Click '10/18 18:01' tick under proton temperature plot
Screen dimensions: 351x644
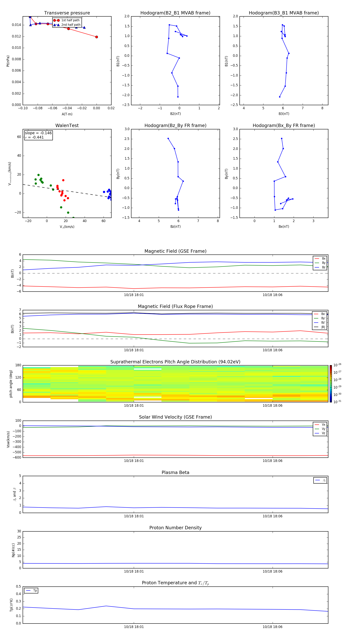point(134,627)
